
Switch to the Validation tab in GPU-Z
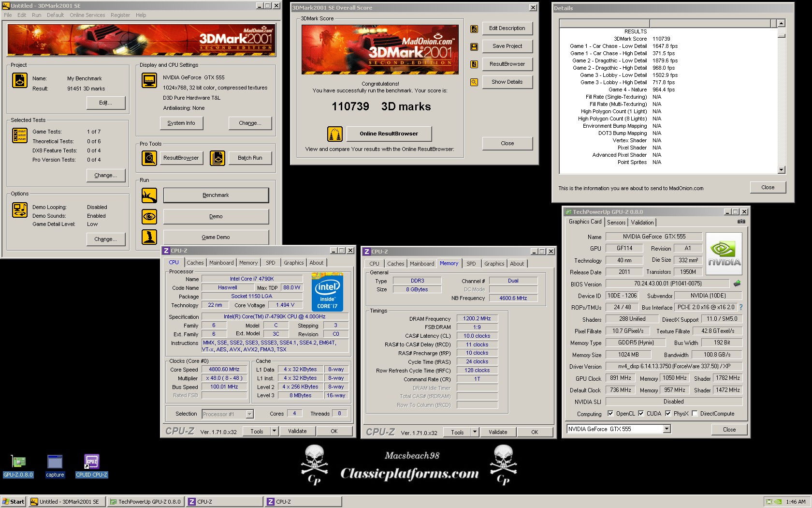(x=642, y=223)
